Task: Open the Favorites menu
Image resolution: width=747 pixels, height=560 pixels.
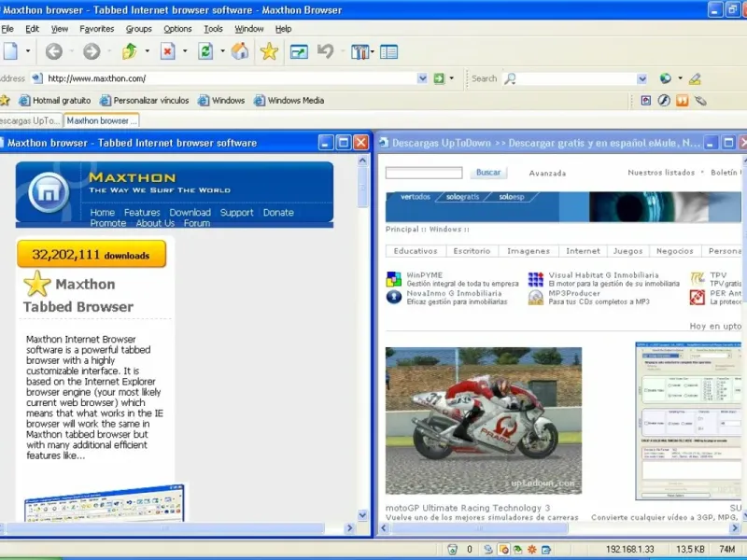Action: click(x=97, y=29)
